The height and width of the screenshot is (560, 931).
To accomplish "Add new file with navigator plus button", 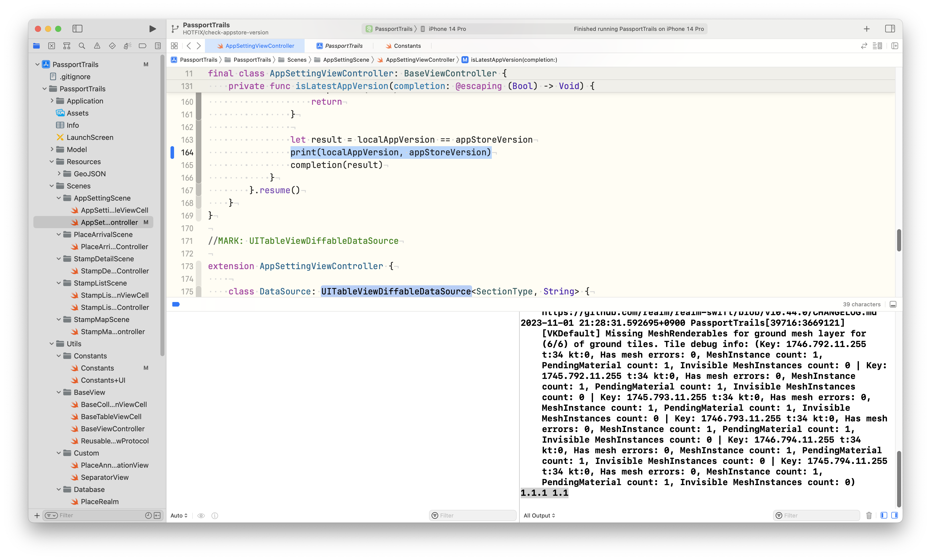I will [37, 515].
